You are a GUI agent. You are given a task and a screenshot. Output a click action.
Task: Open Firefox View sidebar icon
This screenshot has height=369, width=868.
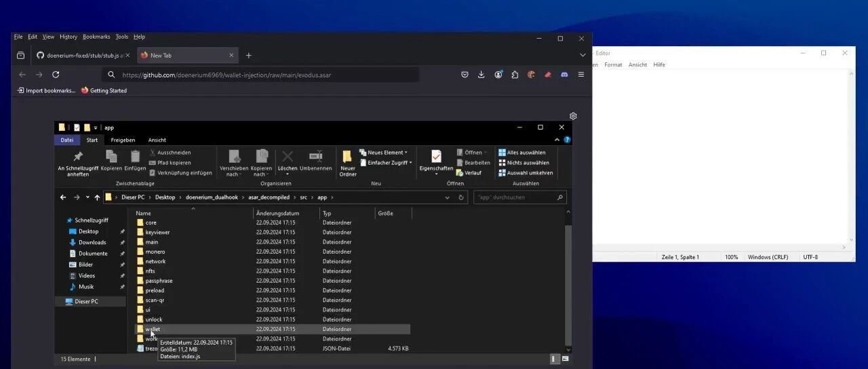click(21, 55)
